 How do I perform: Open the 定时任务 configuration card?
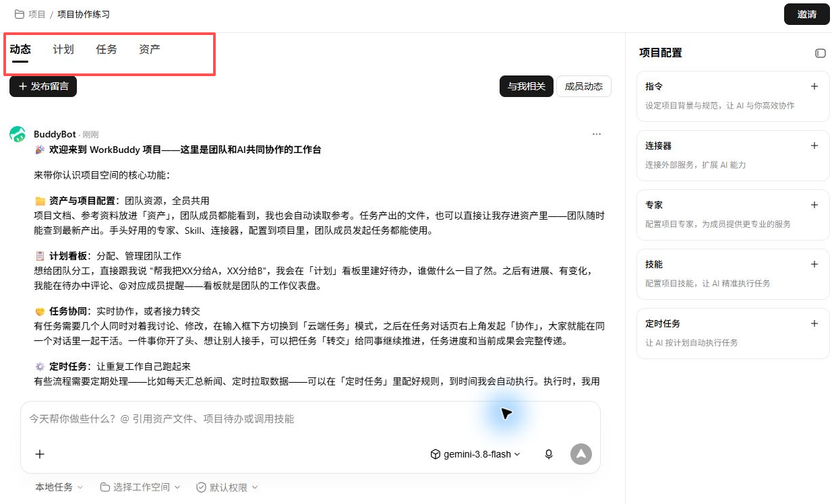click(x=733, y=333)
